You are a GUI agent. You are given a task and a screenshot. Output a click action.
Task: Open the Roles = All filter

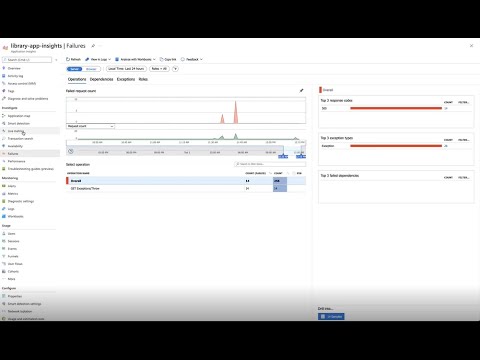click(159, 69)
